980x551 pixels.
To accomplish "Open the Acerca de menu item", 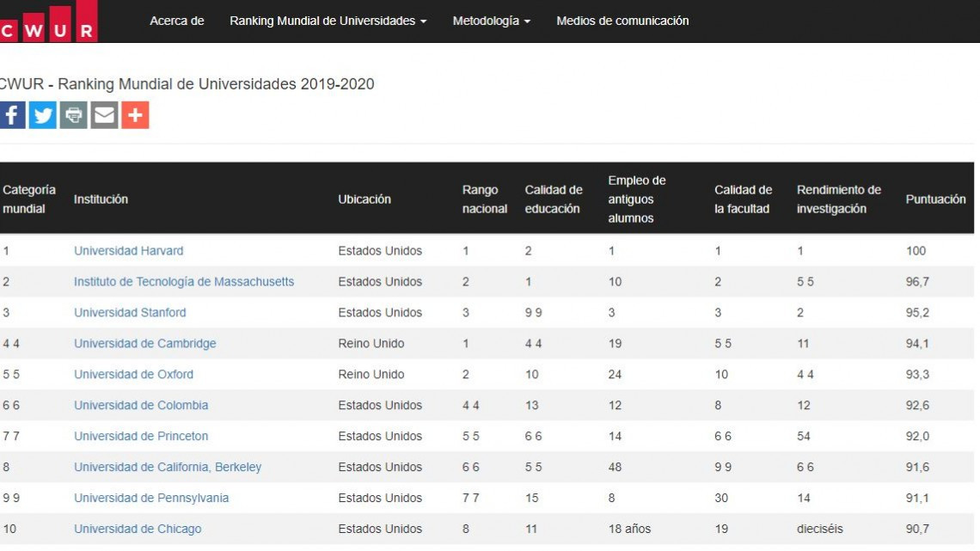I will [176, 21].
